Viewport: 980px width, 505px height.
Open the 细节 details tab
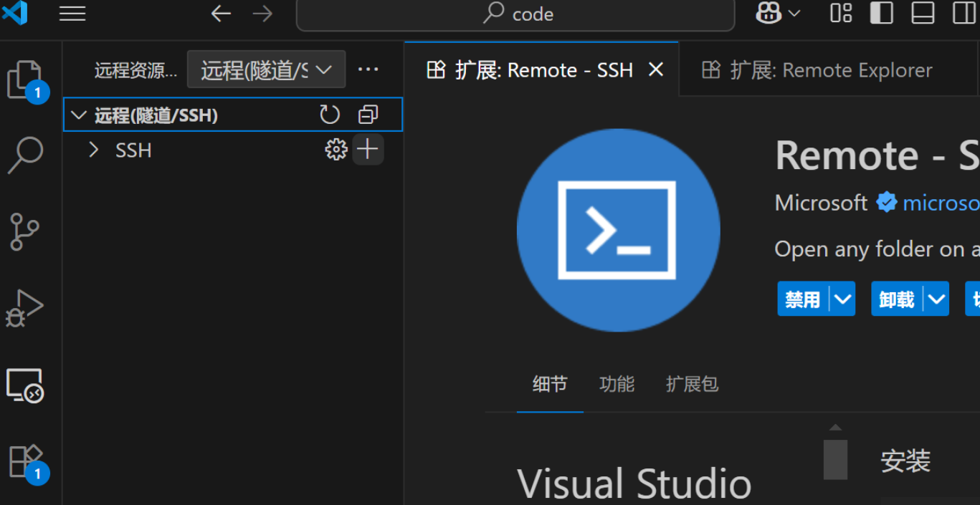[550, 385]
